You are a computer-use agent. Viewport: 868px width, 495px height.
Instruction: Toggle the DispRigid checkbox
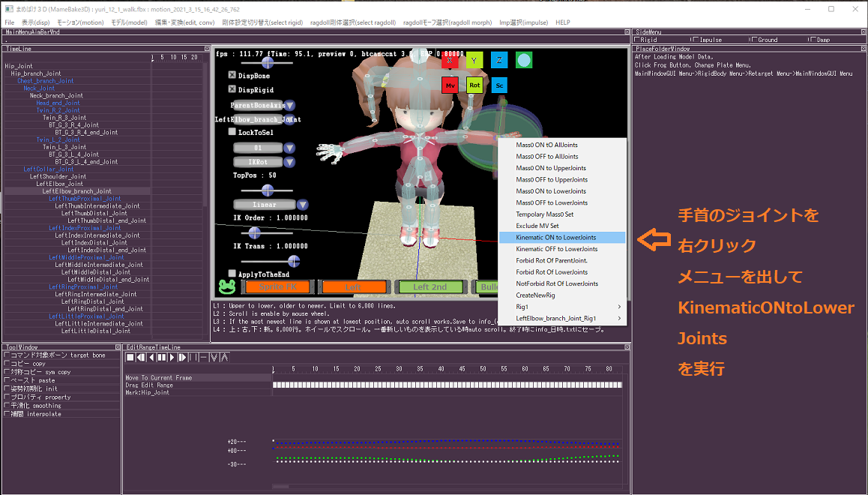tap(232, 90)
